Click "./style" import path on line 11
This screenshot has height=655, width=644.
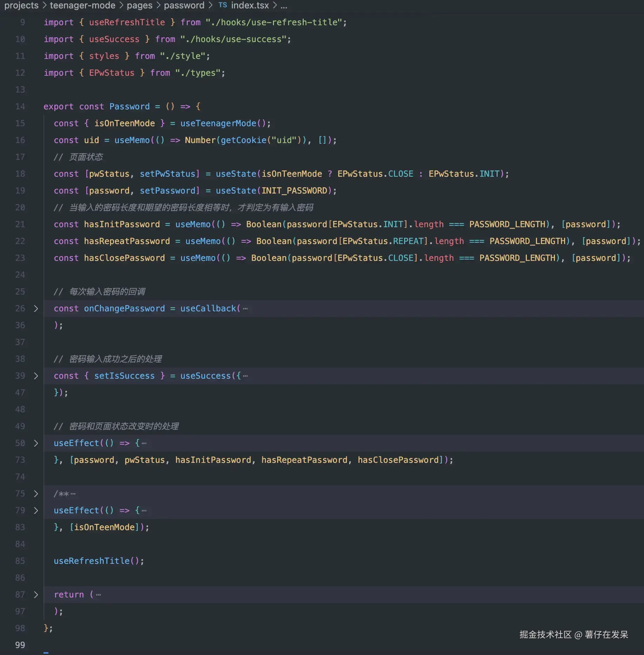coord(183,56)
